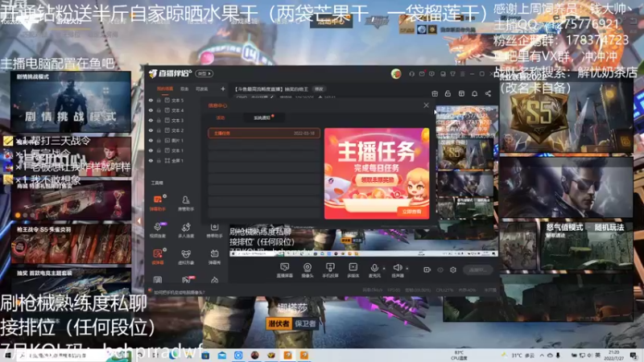
Task: Click the record video icon
Action: 427,269
